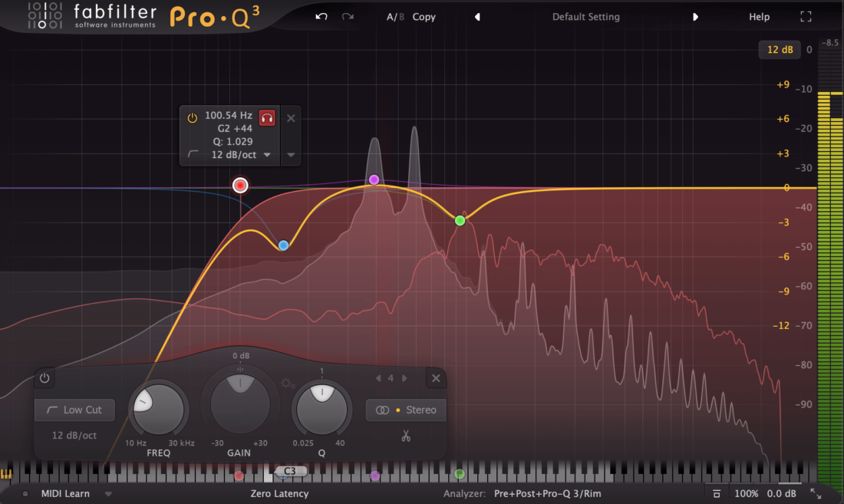Open the MIDI Learn dropdown arrow

point(108,494)
